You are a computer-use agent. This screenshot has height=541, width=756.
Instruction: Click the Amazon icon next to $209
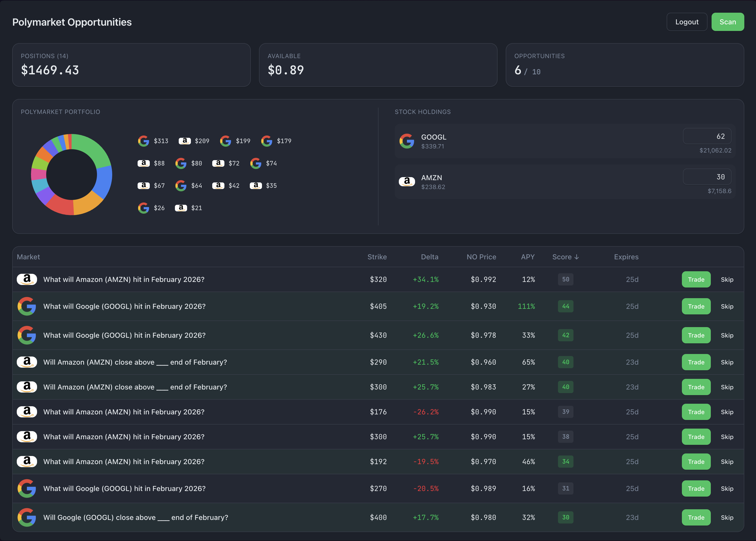pyautogui.click(x=185, y=141)
